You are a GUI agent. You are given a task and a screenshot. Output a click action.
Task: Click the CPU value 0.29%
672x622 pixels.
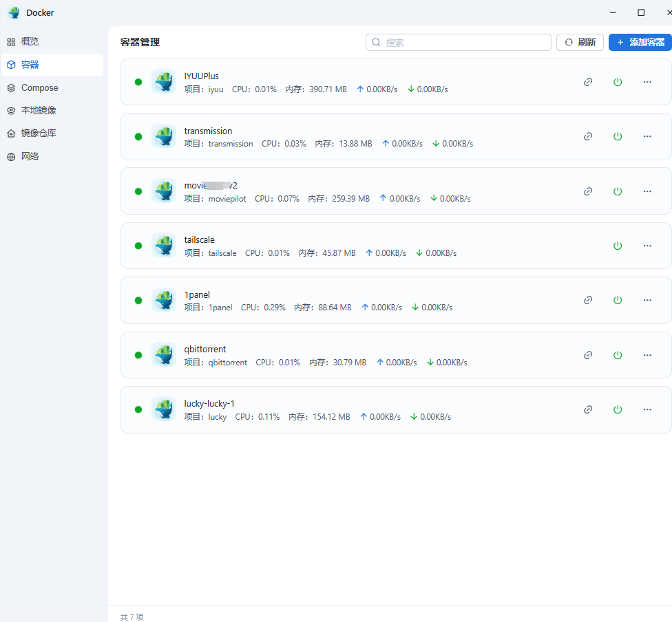tap(275, 307)
